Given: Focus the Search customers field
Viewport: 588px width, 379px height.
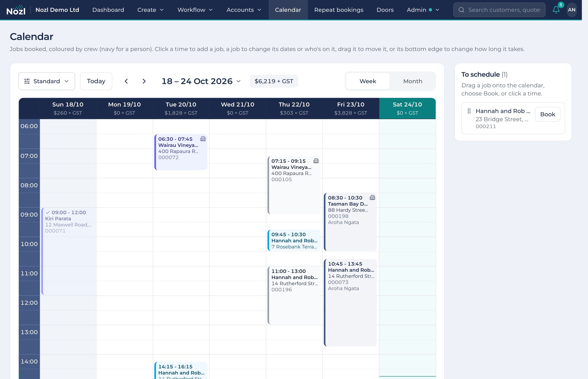Looking at the screenshot, I should click(499, 10).
